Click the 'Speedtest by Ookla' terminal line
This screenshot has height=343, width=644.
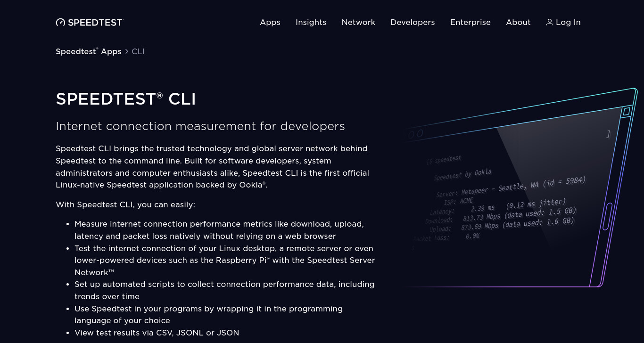[463, 174]
